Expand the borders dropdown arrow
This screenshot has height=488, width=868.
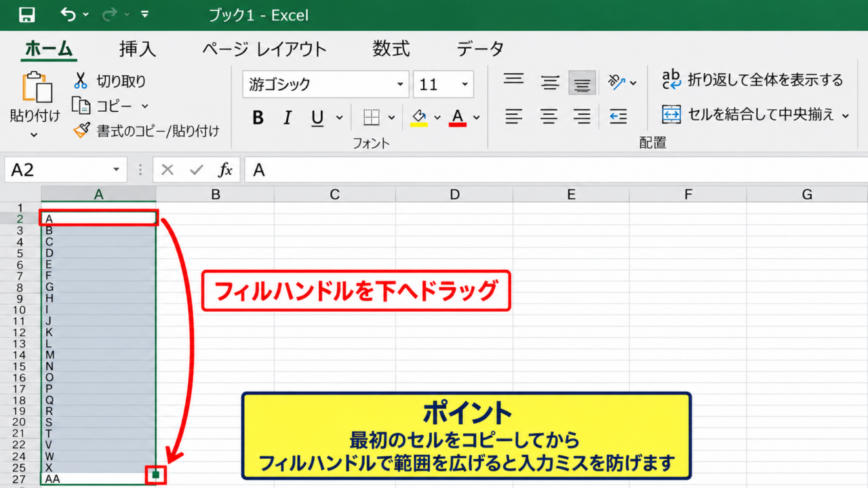click(x=391, y=118)
